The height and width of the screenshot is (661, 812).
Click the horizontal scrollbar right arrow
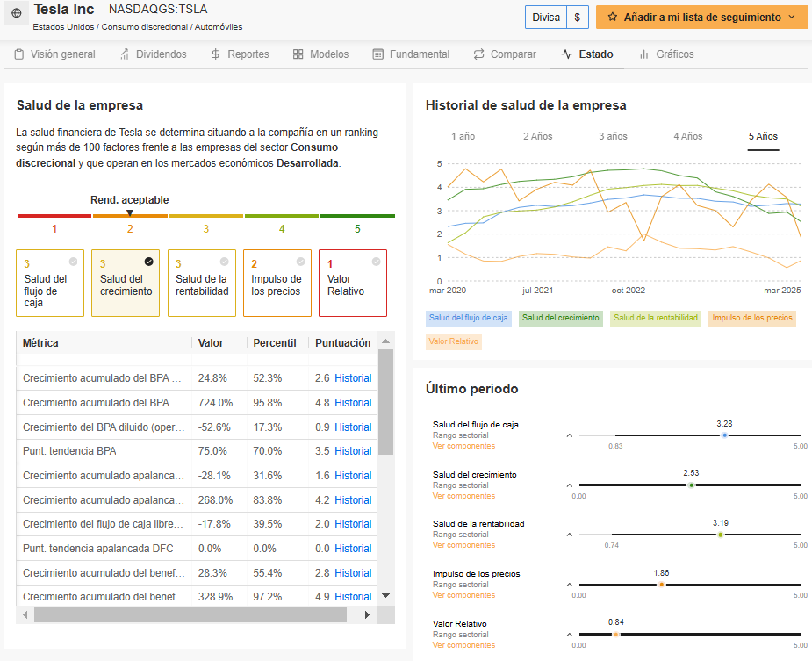[x=367, y=614]
